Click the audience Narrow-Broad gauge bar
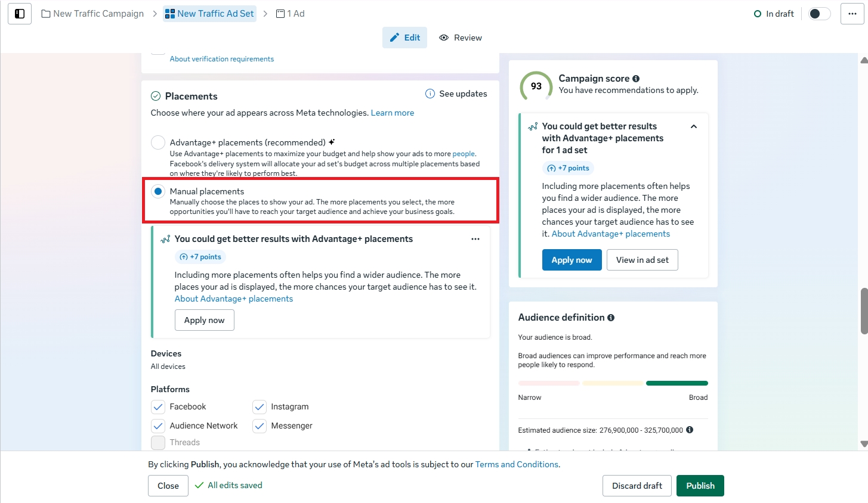 point(613,383)
